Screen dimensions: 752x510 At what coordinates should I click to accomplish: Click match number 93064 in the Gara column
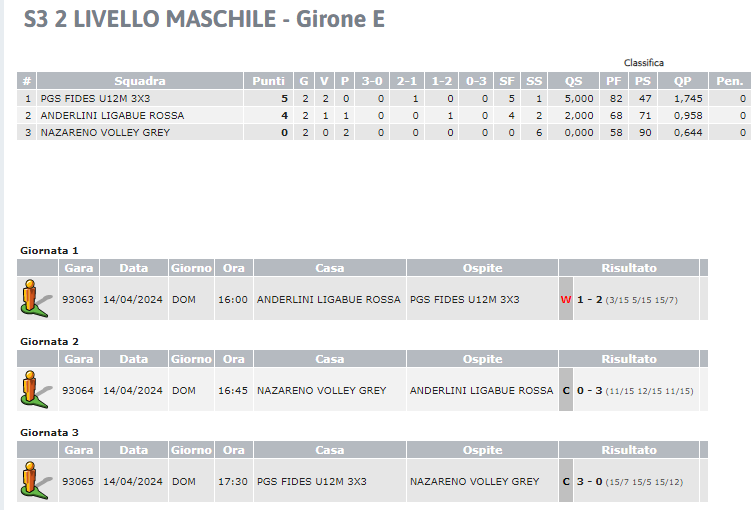pos(78,391)
